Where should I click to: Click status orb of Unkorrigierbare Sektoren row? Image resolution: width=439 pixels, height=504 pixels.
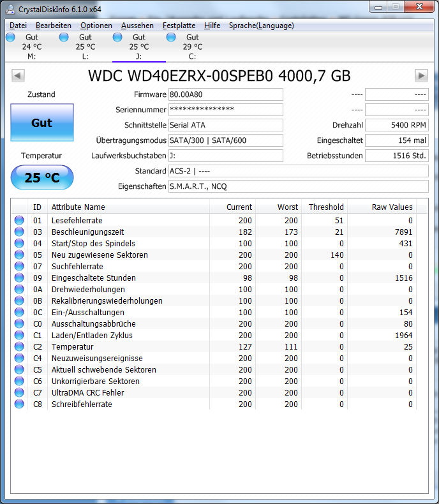point(19,381)
